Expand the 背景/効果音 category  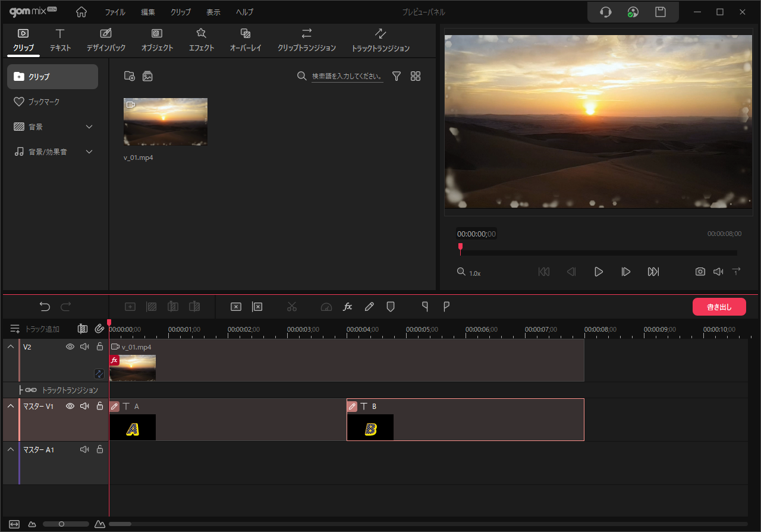tap(89, 152)
